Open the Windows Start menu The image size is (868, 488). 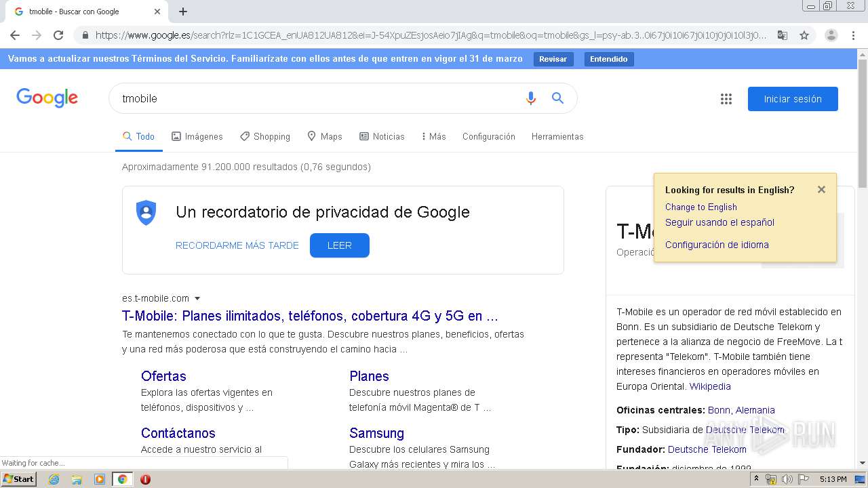click(x=18, y=479)
